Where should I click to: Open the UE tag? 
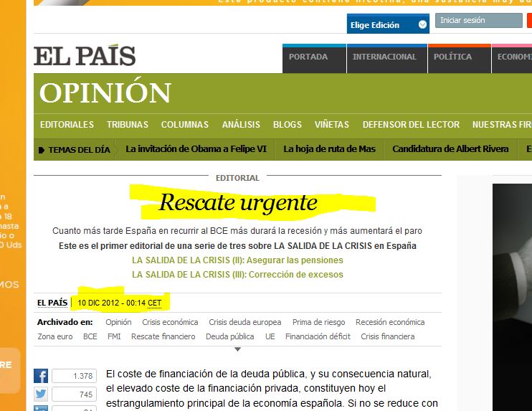click(x=270, y=336)
